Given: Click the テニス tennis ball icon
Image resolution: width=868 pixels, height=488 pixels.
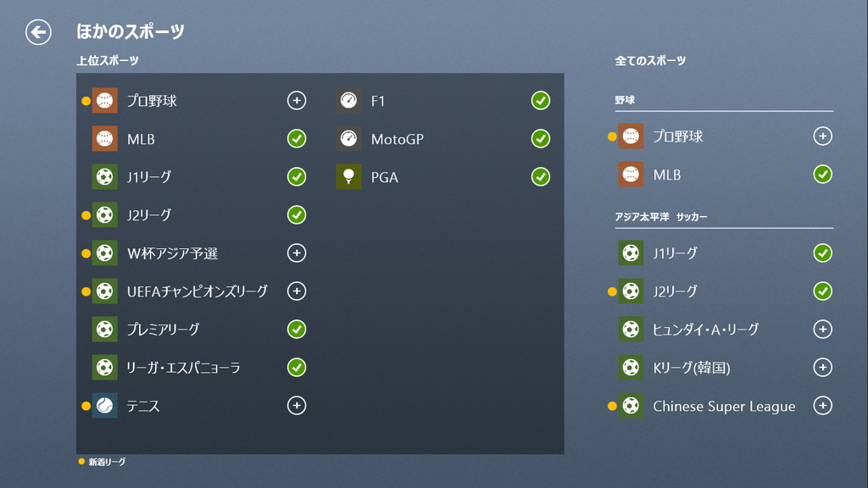Looking at the screenshot, I should tap(104, 406).
